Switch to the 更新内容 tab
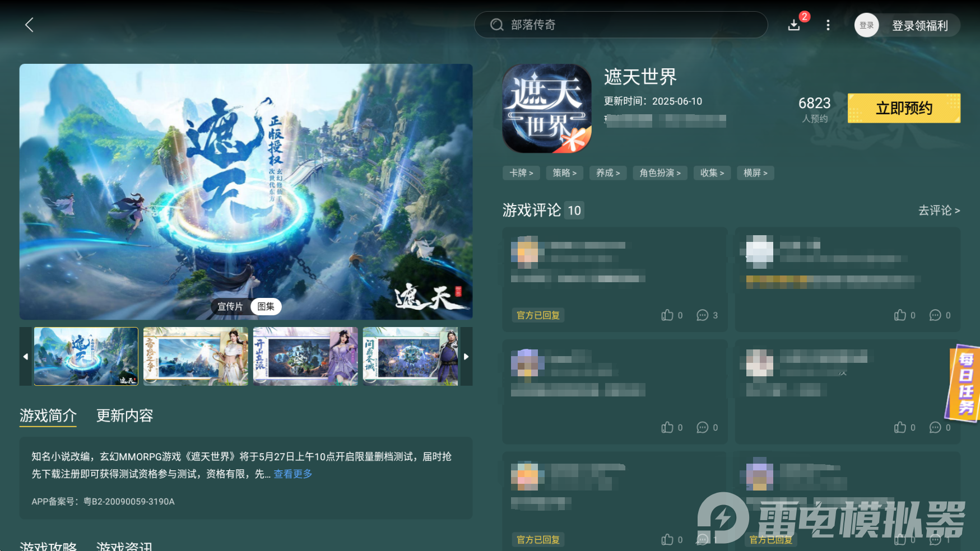Image resolution: width=980 pixels, height=551 pixels. 124,416
